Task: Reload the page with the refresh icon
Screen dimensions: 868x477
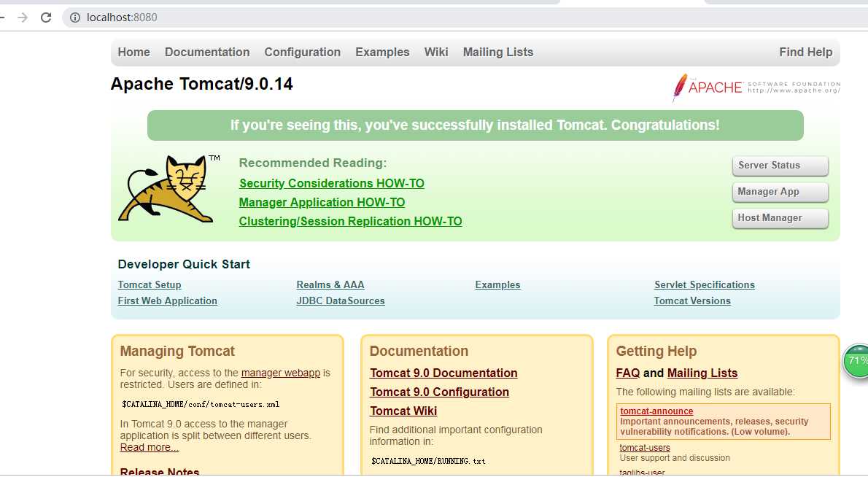Action: coord(46,18)
